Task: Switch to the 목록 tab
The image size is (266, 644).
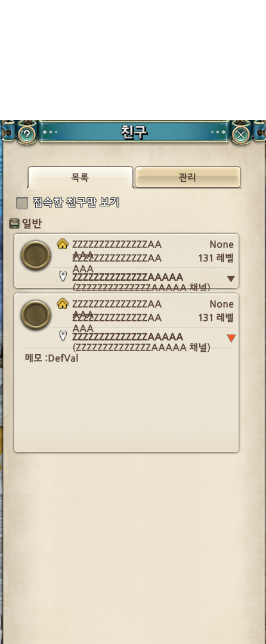Action: pos(80,178)
